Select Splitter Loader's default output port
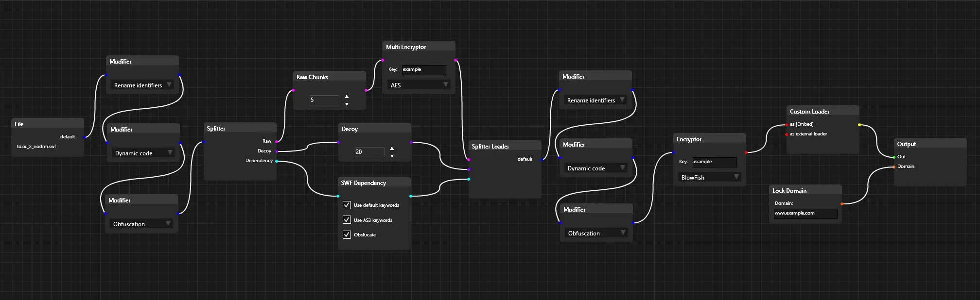Image resolution: width=980 pixels, height=300 pixels. pos(542,160)
